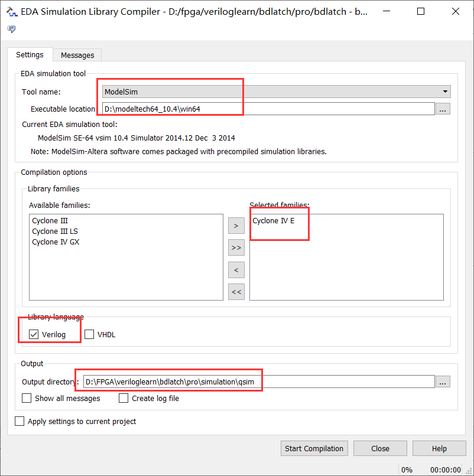Viewport: 474px width, 476px height.
Task: Click the Start Compilation button
Action: pos(314,448)
